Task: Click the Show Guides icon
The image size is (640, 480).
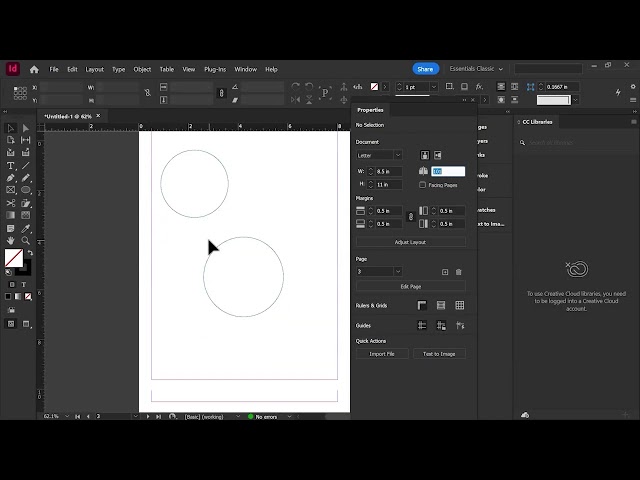Action: click(x=422, y=325)
